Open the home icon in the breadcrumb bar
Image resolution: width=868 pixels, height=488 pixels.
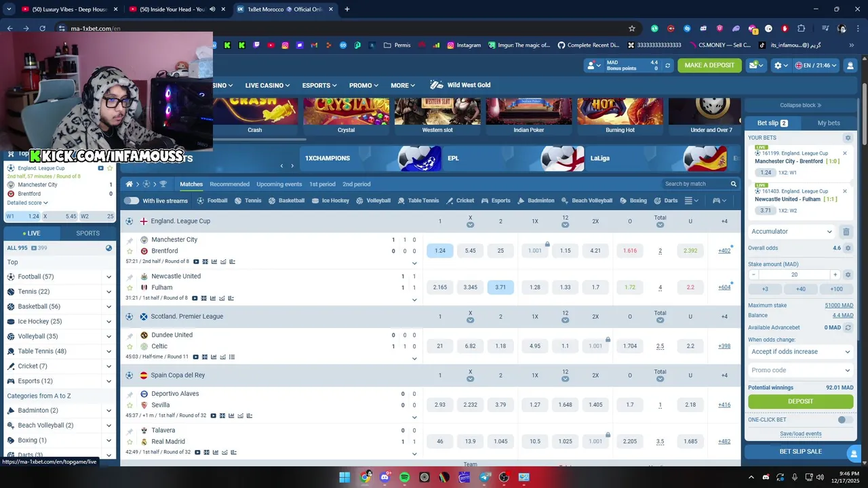[130, 184]
